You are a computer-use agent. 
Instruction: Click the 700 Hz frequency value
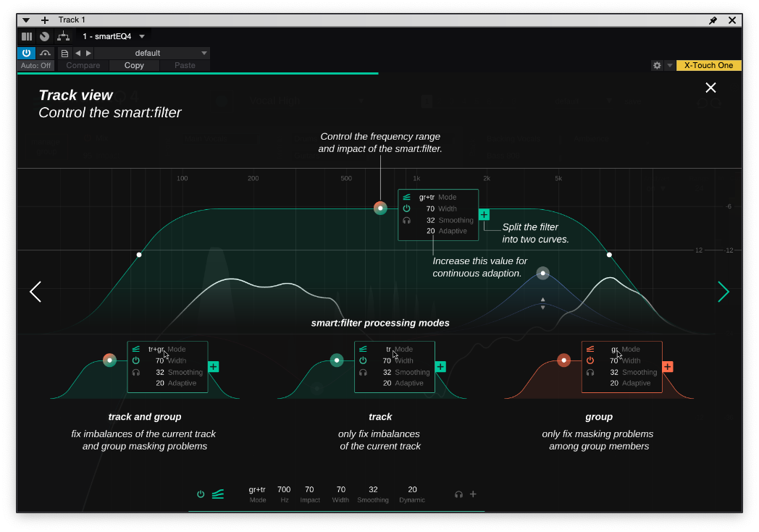(284, 490)
